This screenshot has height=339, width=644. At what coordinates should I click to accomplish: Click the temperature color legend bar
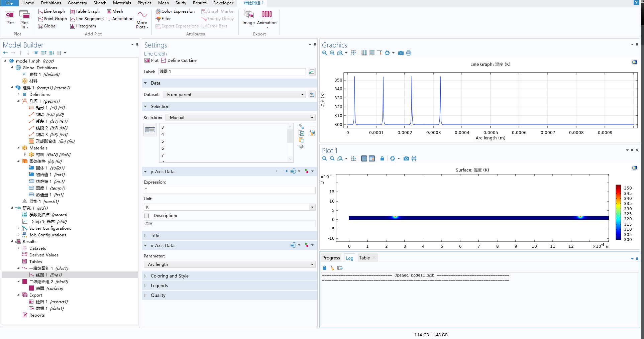tap(618, 212)
